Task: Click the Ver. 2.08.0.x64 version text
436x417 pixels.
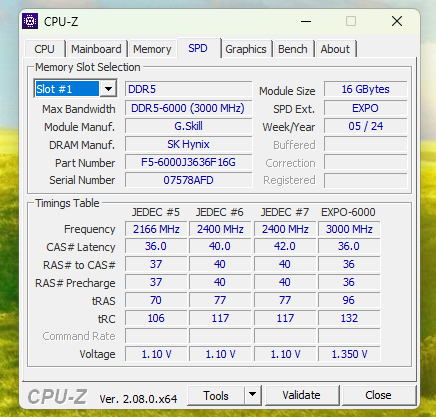Action: coord(138,399)
